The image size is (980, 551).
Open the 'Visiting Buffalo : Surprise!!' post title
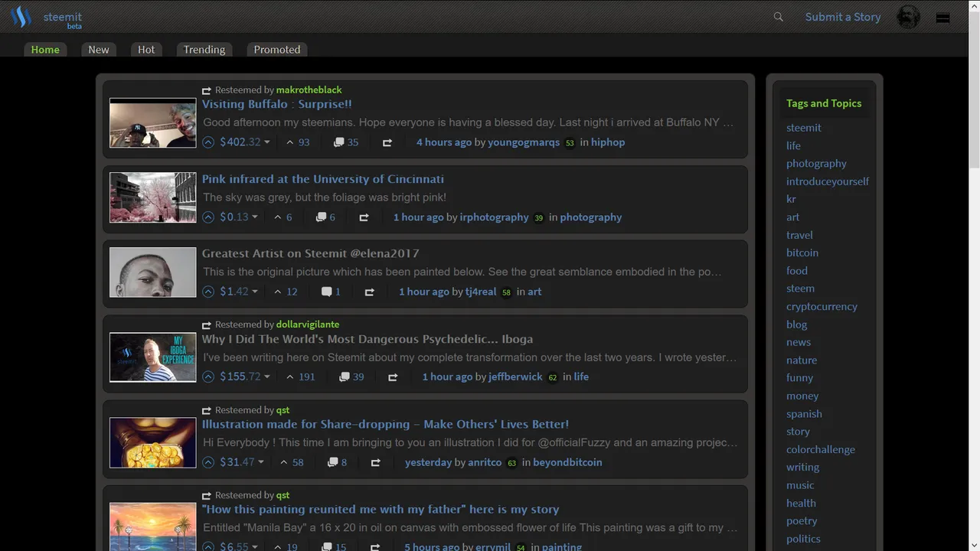(277, 104)
